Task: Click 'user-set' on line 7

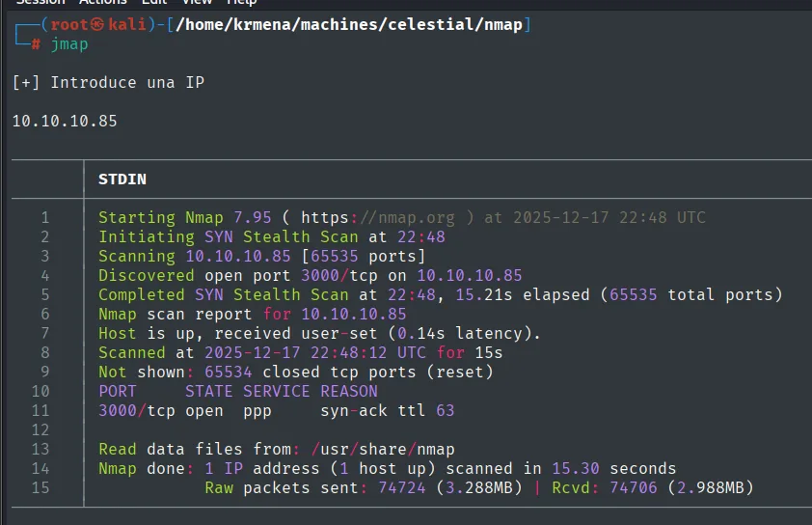Action: (x=339, y=333)
